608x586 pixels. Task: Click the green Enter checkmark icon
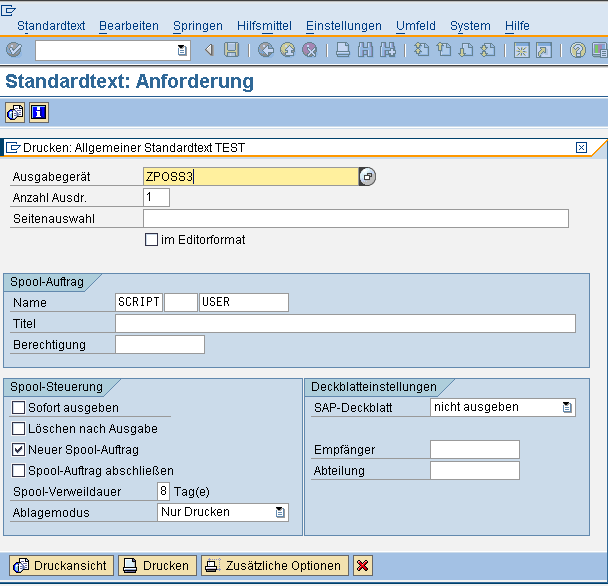[13, 50]
